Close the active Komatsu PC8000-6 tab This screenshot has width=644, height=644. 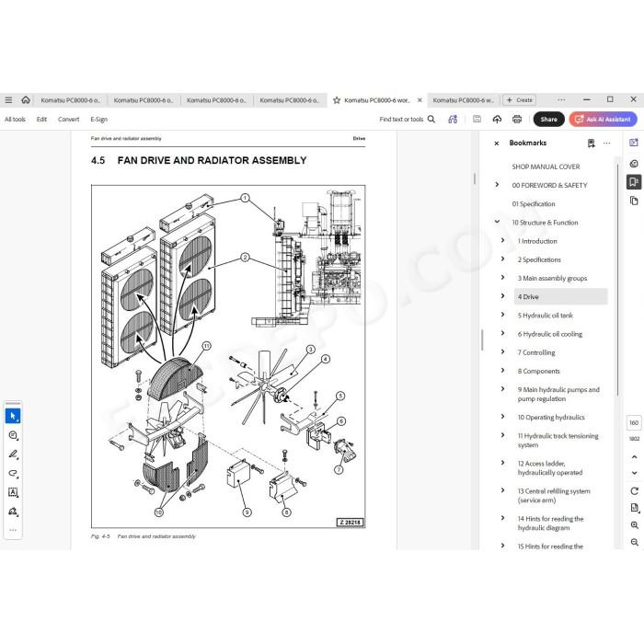[x=420, y=99]
